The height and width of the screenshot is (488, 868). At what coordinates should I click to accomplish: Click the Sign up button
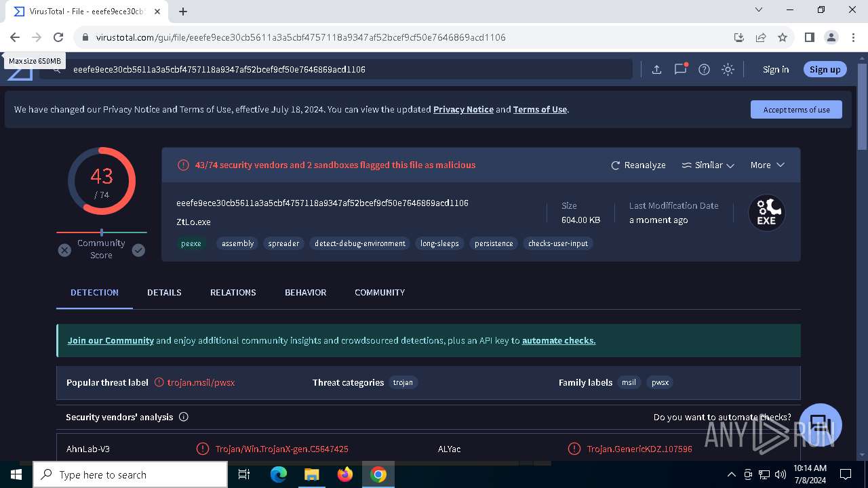coord(825,69)
